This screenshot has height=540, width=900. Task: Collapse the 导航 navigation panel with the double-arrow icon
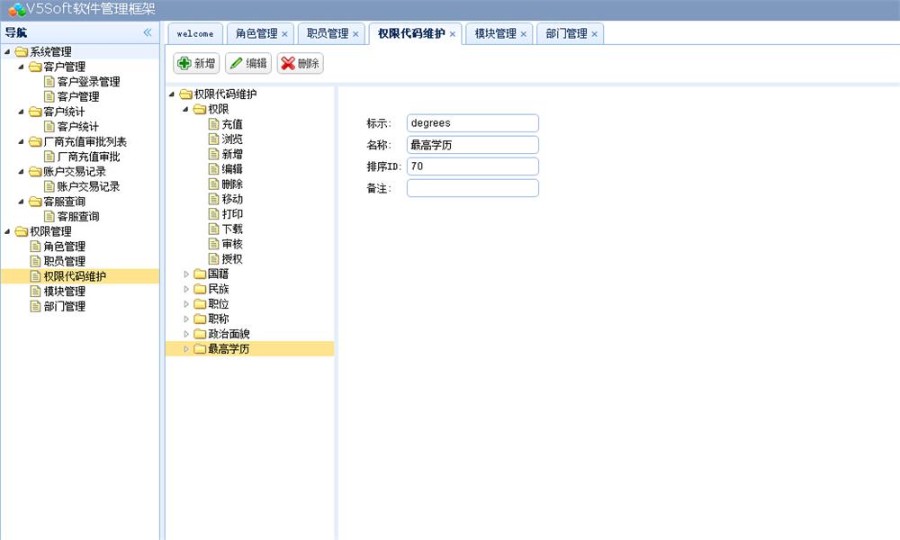(148, 33)
